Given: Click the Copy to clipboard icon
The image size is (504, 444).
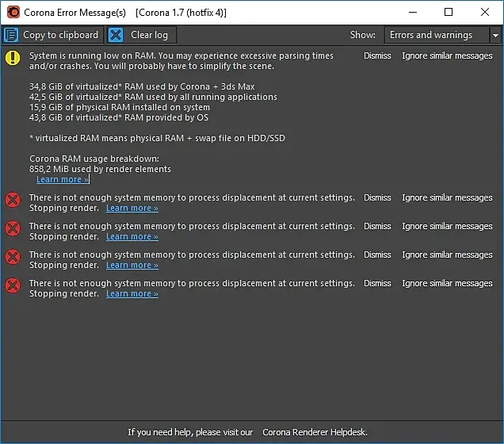Looking at the screenshot, I should pyautogui.click(x=11, y=35).
